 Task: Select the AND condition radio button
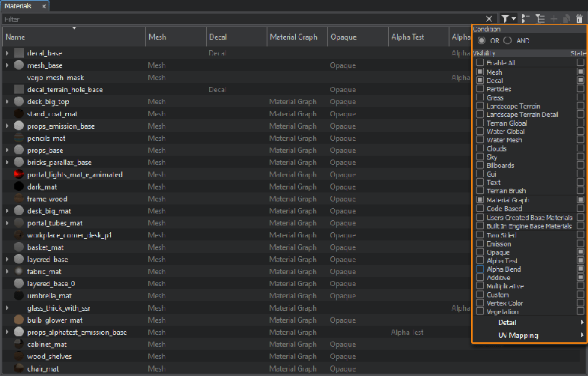(x=507, y=40)
